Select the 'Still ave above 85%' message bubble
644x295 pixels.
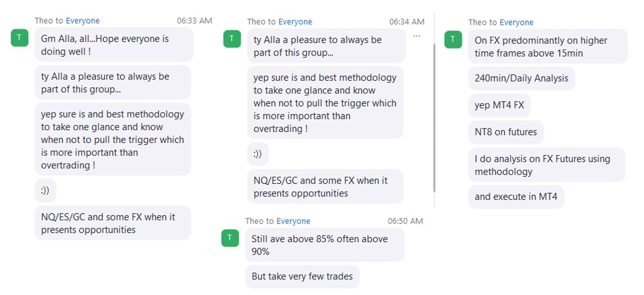(x=324, y=245)
